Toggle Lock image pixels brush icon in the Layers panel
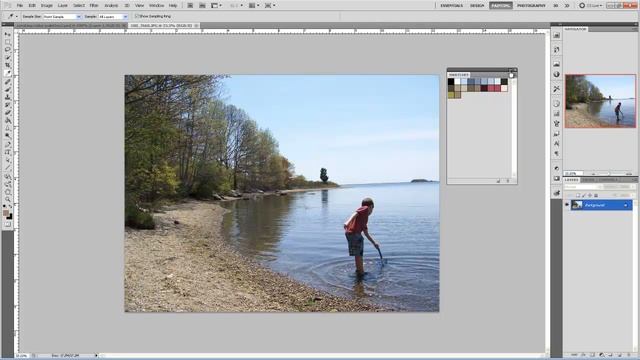This screenshot has height=360, width=640. 584,196
